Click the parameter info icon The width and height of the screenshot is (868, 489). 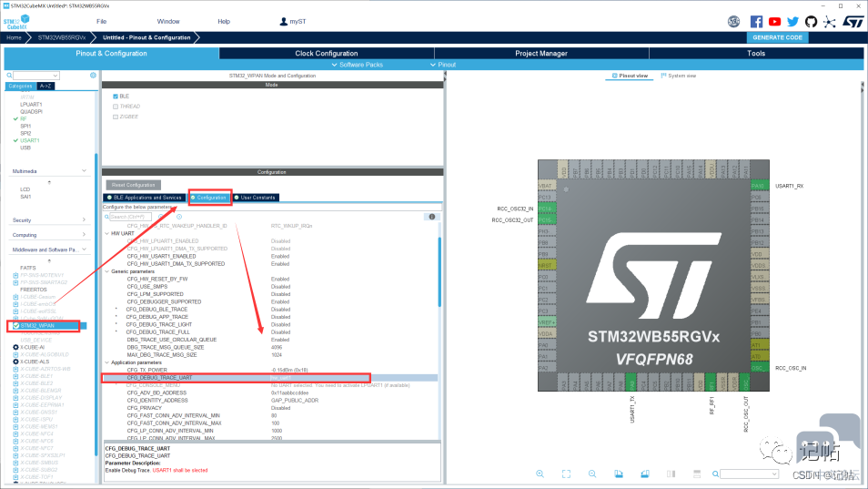[x=432, y=217]
